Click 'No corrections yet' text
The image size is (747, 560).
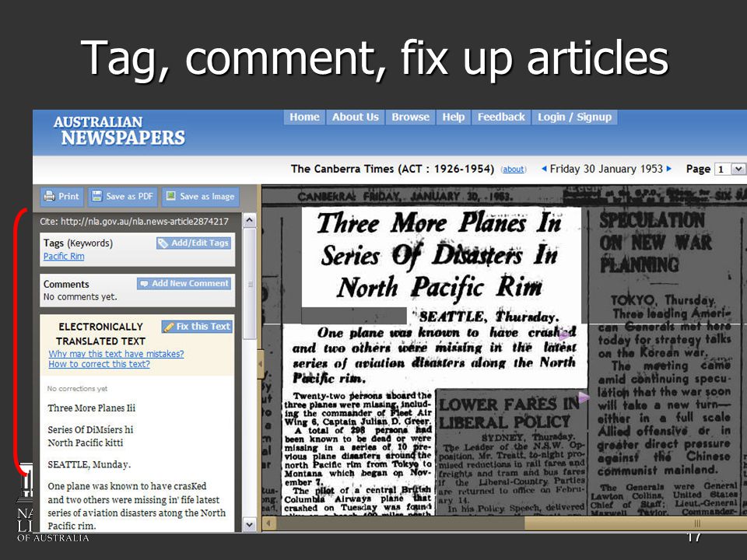[77, 389]
